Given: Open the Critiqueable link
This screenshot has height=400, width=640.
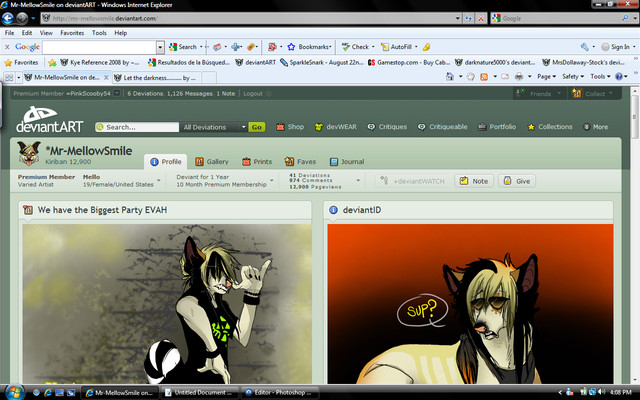Looking at the screenshot, I should click(x=442, y=127).
